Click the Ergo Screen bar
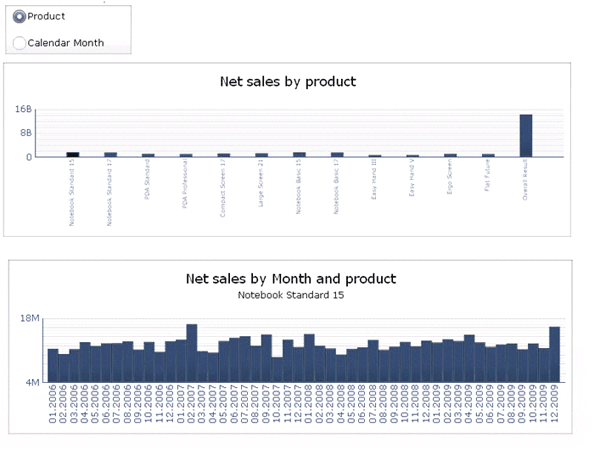Screen dimensions: 600x455 [450, 155]
